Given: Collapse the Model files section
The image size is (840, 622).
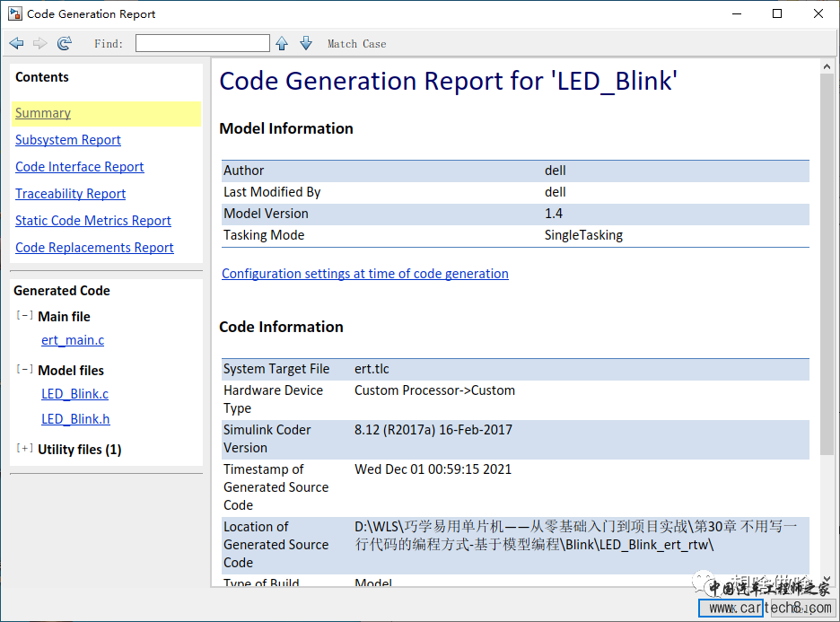Looking at the screenshot, I should [x=24, y=369].
